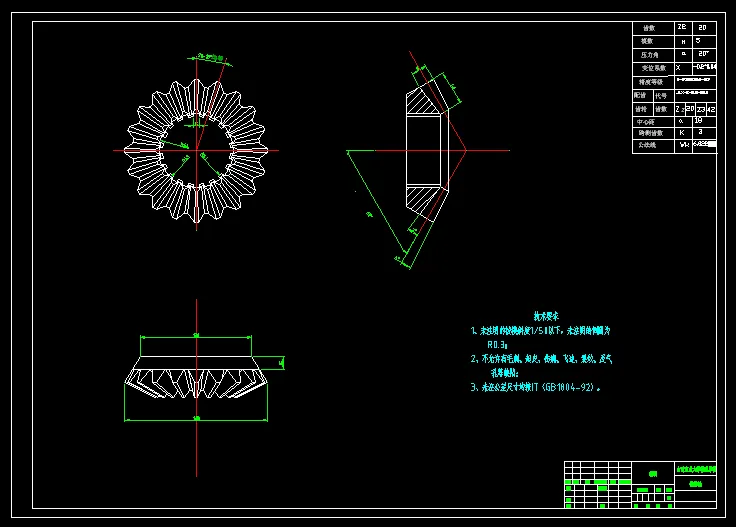
Task: Select the 变位系数 cell in parameter table
Action: pyautogui.click(x=653, y=69)
